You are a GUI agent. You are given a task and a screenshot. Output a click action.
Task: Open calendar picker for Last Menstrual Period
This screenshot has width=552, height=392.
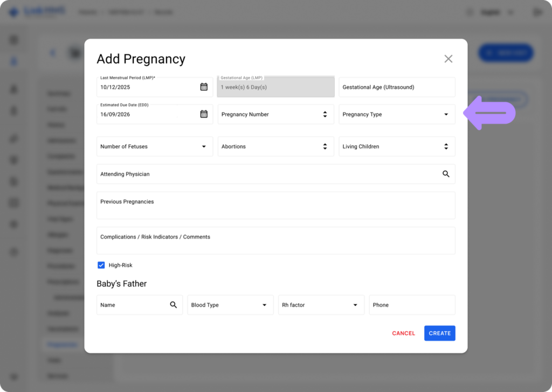pyautogui.click(x=204, y=86)
